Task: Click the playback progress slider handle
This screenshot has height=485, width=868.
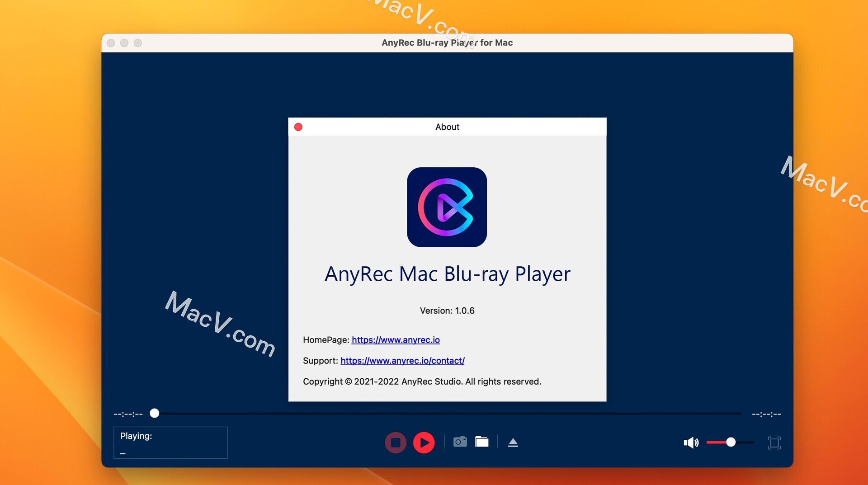Action: point(155,413)
